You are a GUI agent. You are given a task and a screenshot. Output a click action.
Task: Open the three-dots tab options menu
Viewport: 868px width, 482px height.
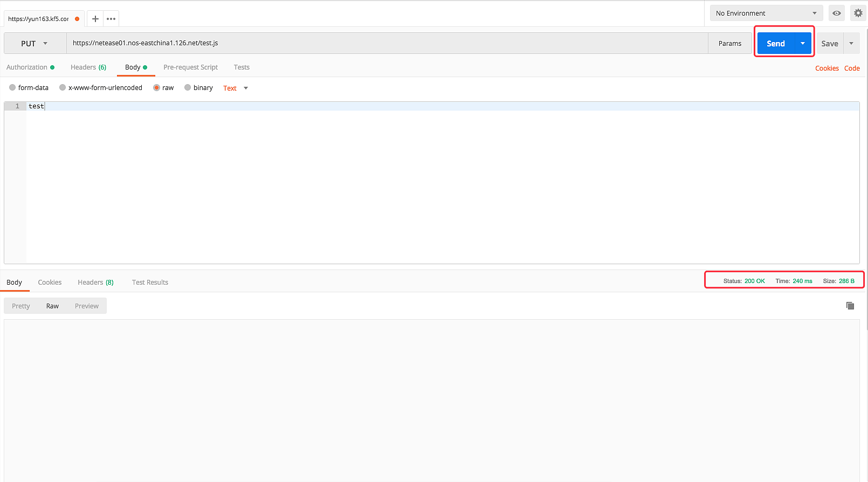coord(111,19)
